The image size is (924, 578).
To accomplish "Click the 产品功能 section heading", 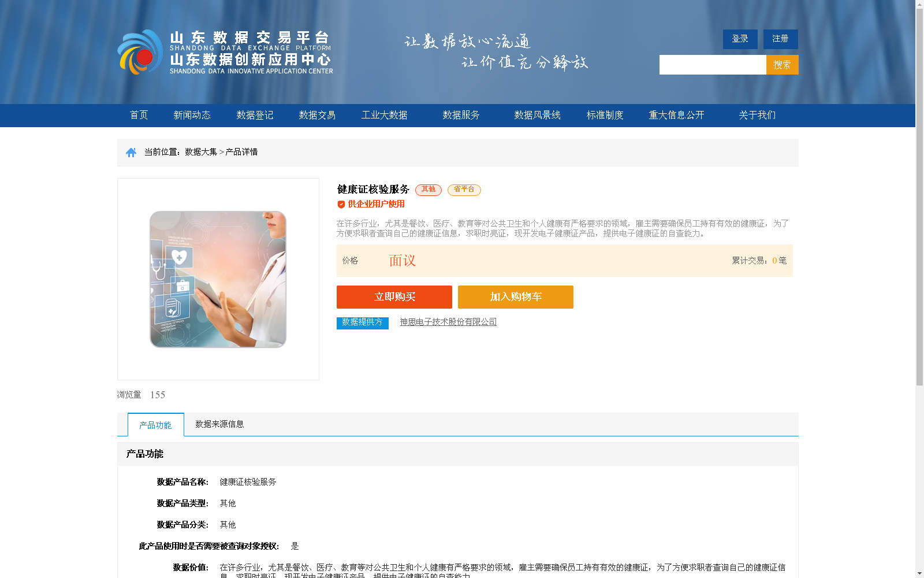I will (x=144, y=454).
